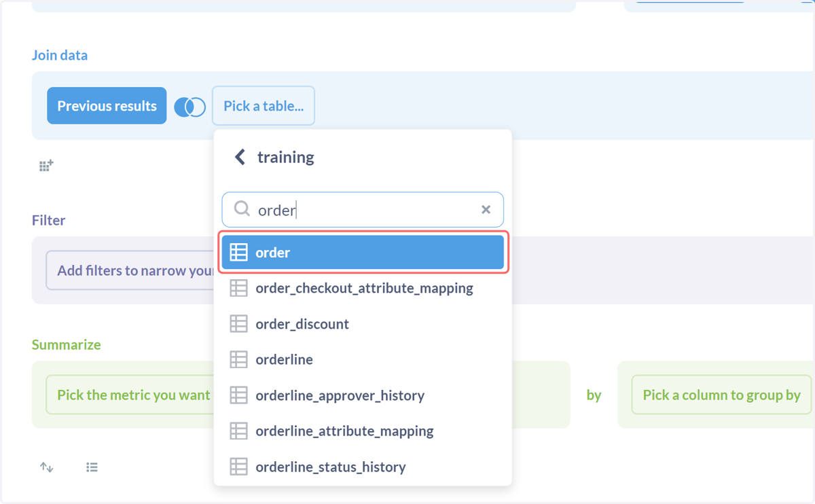Image resolution: width=815 pixels, height=504 pixels.
Task: Click the Join data section label
Action: coord(60,55)
